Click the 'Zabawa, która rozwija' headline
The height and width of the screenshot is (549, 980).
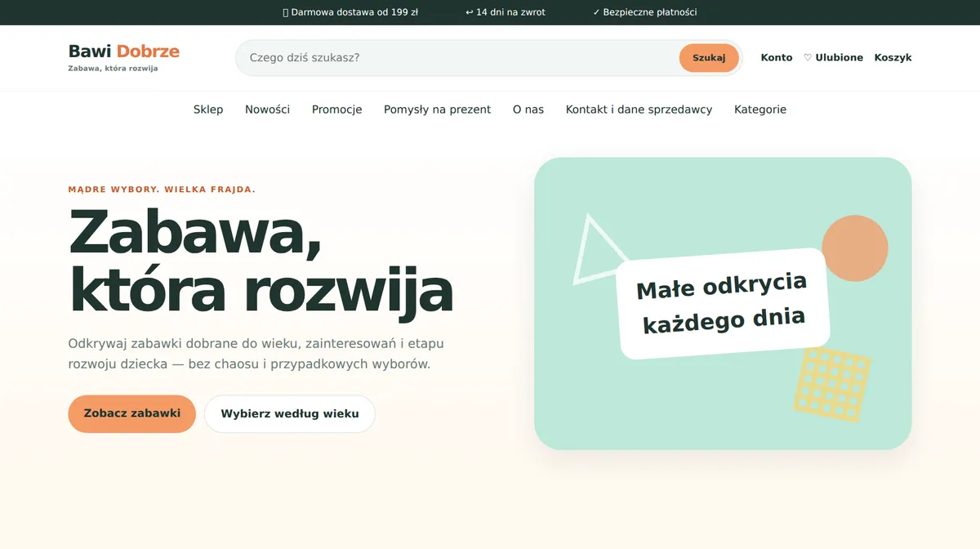[x=261, y=261]
